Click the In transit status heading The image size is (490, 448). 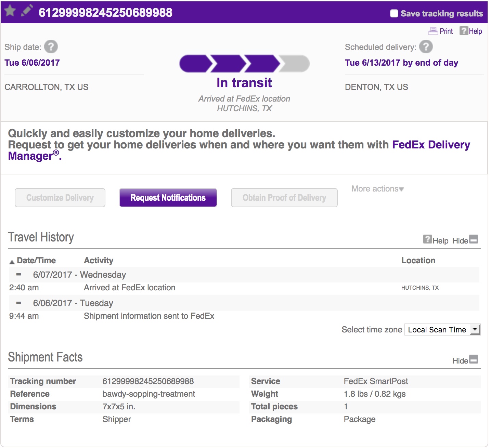244,82
